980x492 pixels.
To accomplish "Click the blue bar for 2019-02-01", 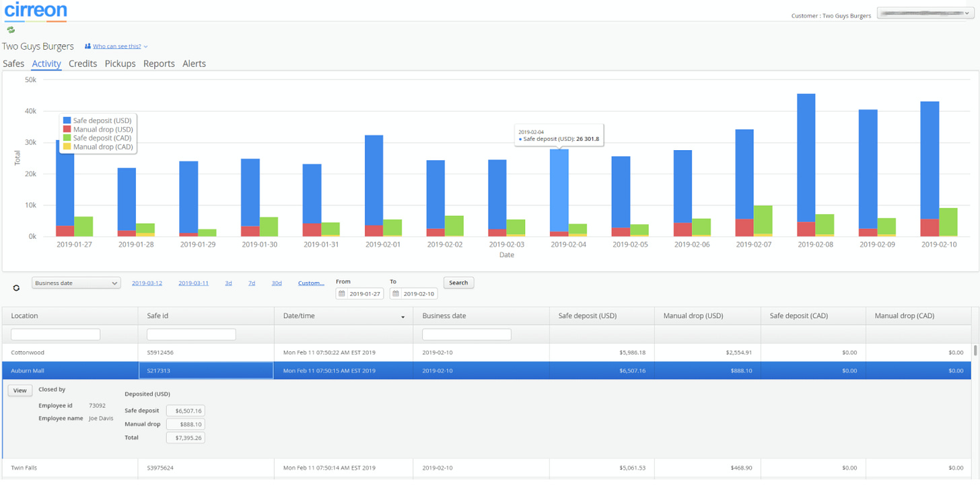I will (374, 180).
